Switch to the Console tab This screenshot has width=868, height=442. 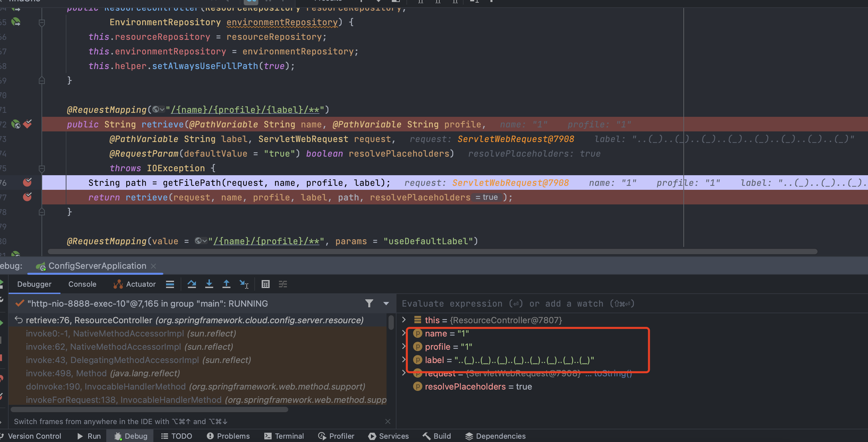tap(82, 284)
